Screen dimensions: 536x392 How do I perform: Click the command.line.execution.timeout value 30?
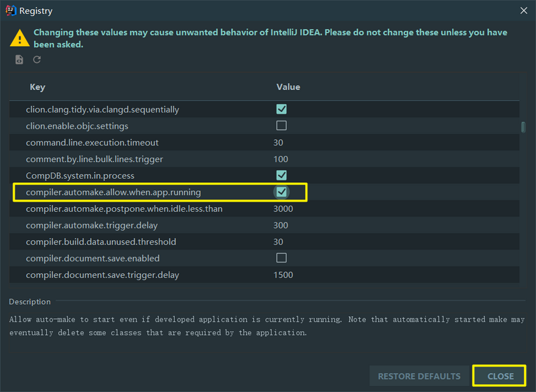click(279, 143)
